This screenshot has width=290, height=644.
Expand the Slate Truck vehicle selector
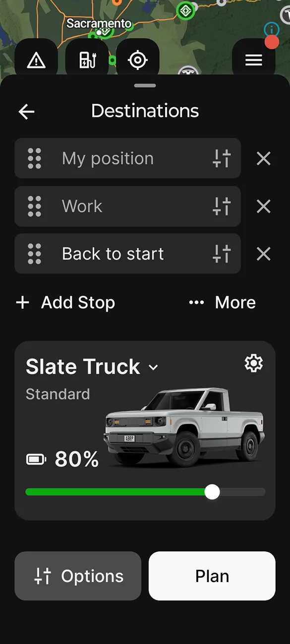[153, 368]
